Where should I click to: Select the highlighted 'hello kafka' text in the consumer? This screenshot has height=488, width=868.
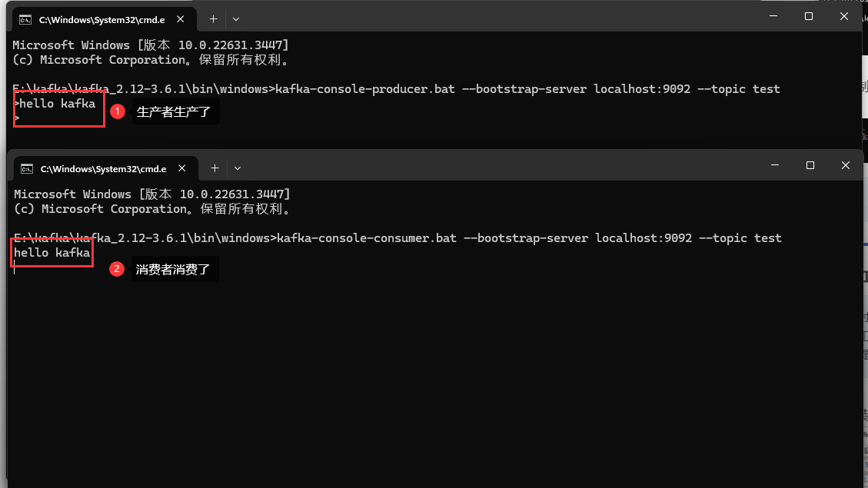(52, 252)
